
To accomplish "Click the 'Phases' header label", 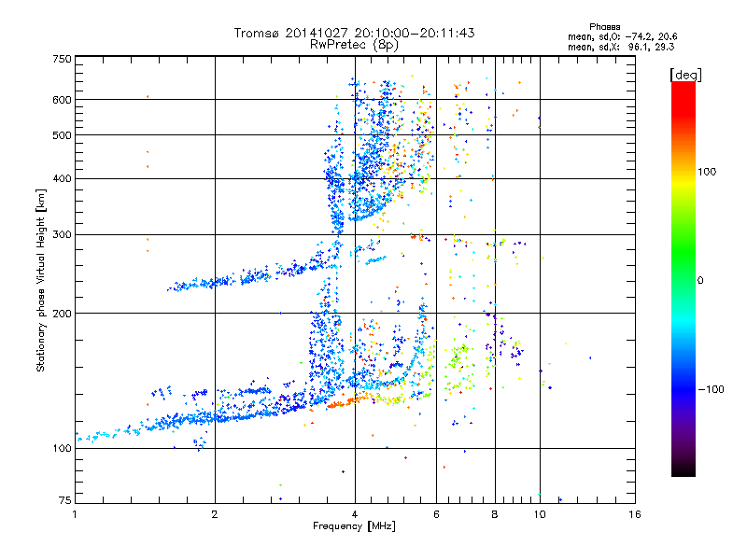I will point(604,27).
